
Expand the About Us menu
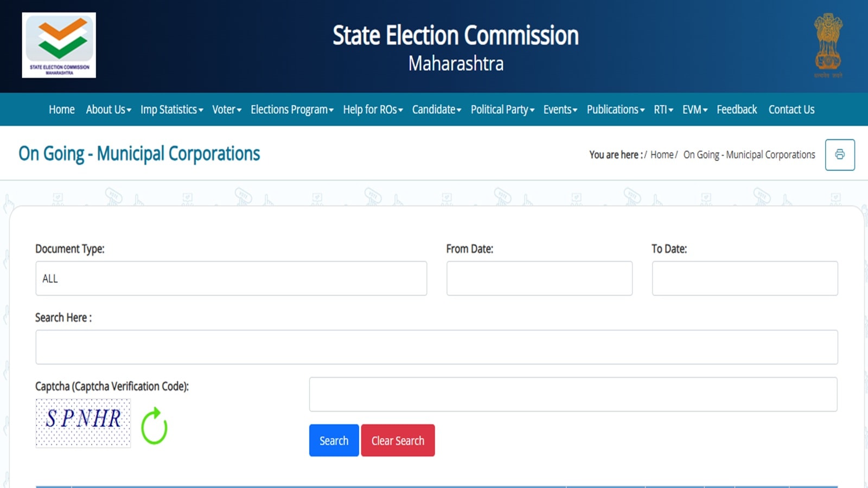click(107, 110)
